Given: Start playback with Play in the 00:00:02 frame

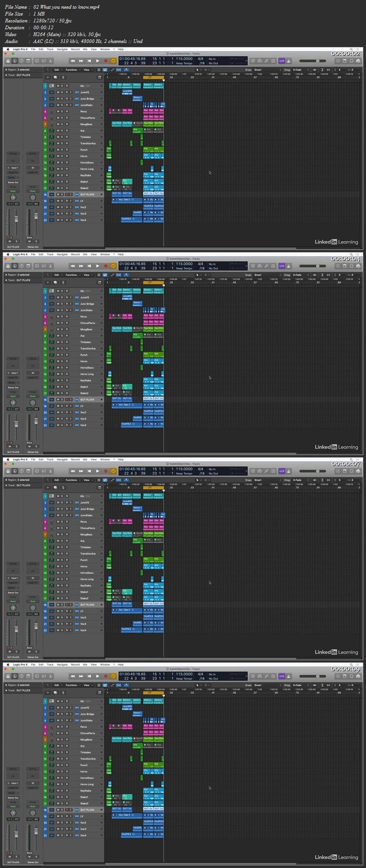Looking at the screenshot, I should point(98,61).
